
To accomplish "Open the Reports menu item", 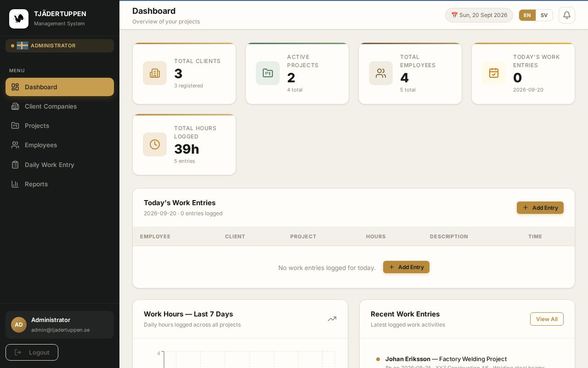I will pyautogui.click(x=60, y=184).
